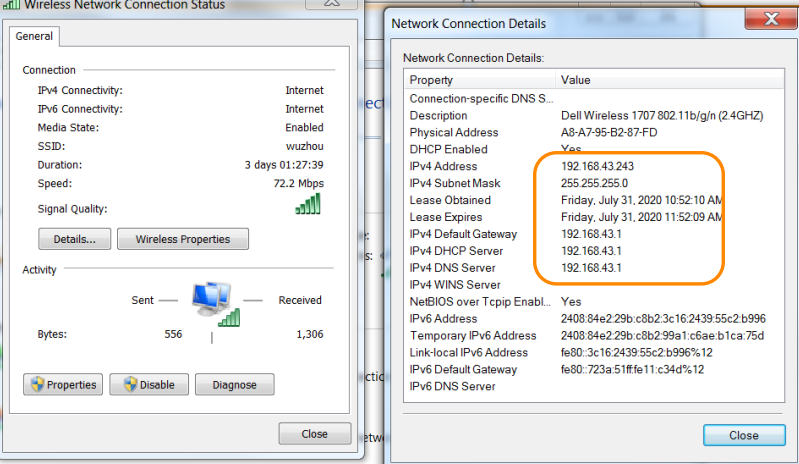Select the IPv4 Default Gateway row
799x464 pixels.
463,234
